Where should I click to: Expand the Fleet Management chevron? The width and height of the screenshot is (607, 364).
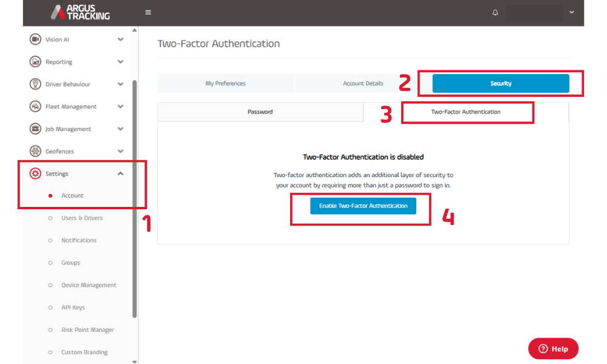(x=120, y=106)
